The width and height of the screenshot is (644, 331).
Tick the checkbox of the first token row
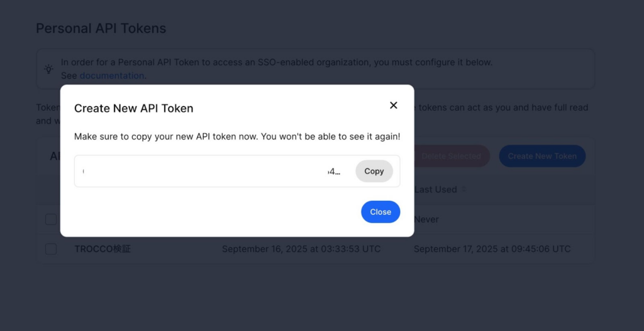[51, 219]
